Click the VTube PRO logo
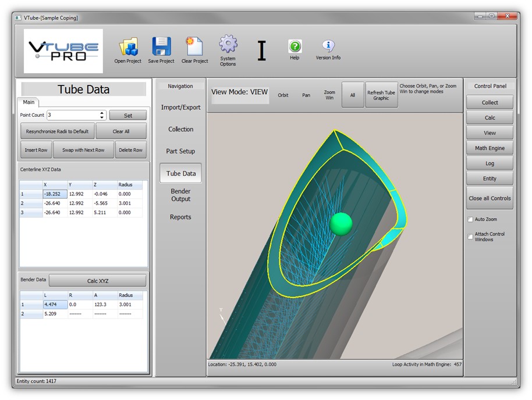Viewport: 532px width, 400px height. tap(63, 51)
